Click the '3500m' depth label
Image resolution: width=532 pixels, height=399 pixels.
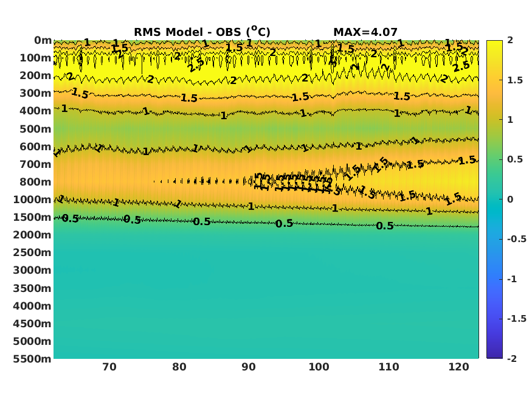click(32, 288)
